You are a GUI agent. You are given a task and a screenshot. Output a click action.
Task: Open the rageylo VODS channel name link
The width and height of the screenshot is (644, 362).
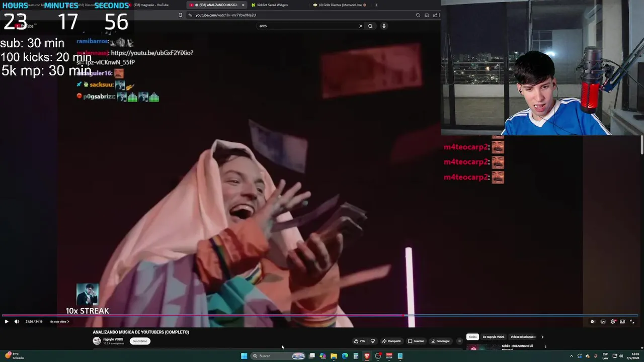(113, 339)
